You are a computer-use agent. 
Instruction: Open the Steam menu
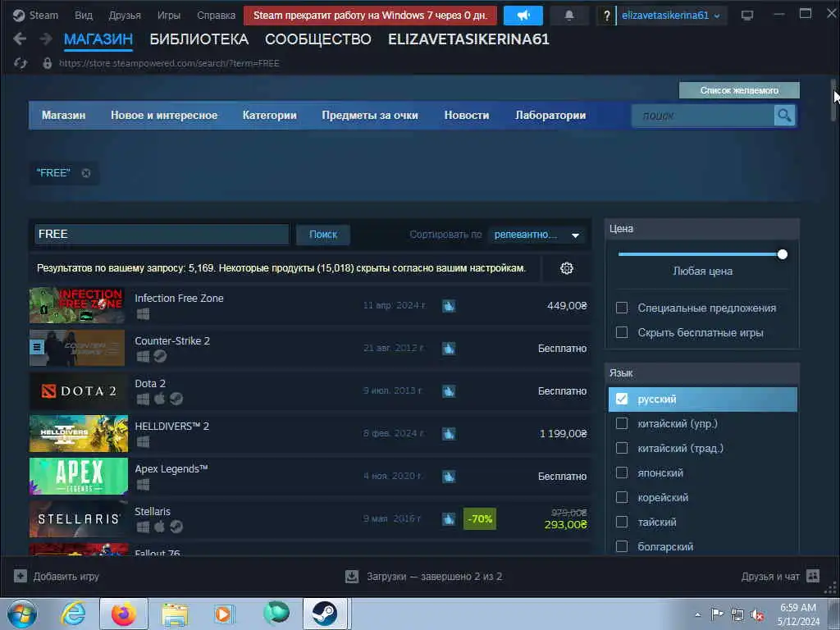(x=35, y=15)
